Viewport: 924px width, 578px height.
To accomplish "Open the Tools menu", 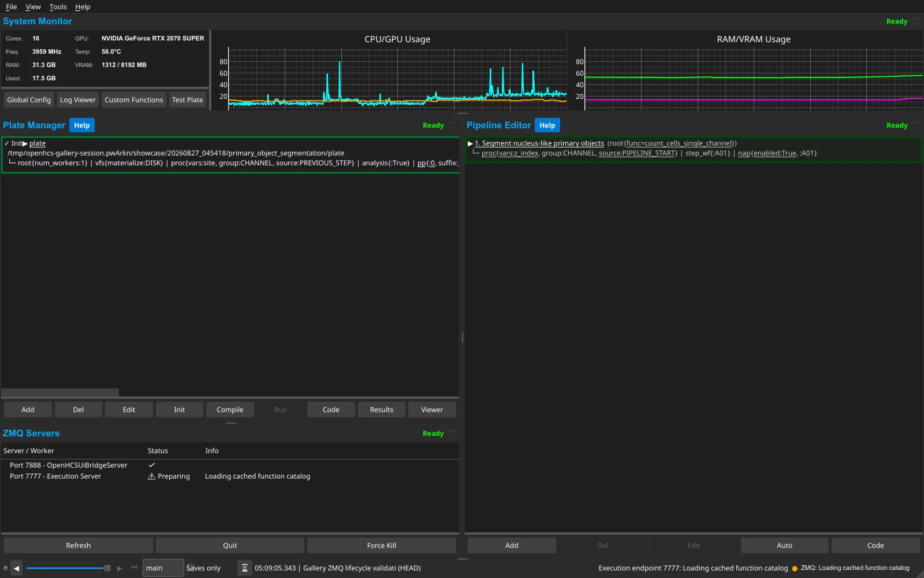I will pyautogui.click(x=58, y=7).
